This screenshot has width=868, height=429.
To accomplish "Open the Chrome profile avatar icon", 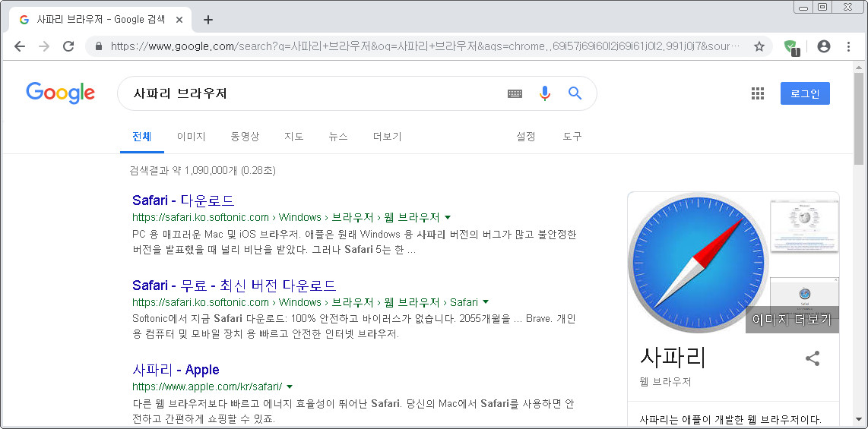I will (824, 46).
